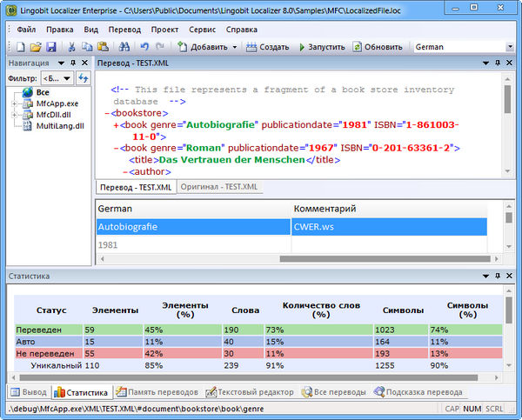Click the Open folder toolbar icon

35,47
